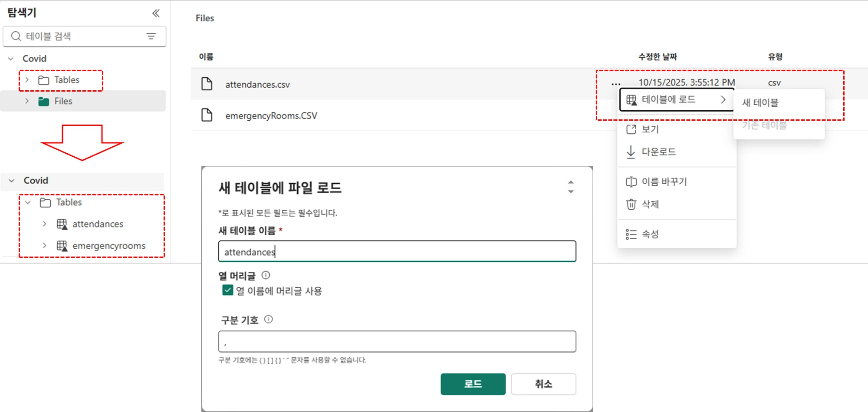Click the emergencyRooms.CSV file icon
868x412 pixels.
207,115
